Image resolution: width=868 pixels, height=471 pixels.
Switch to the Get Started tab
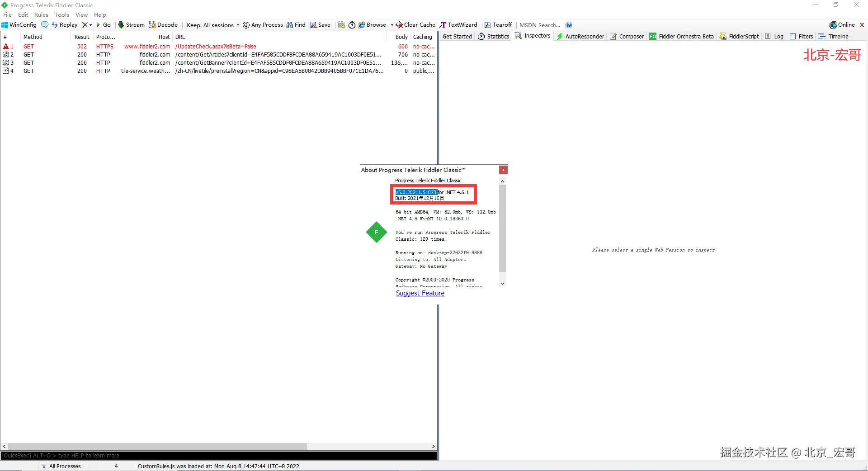[x=457, y=36]
